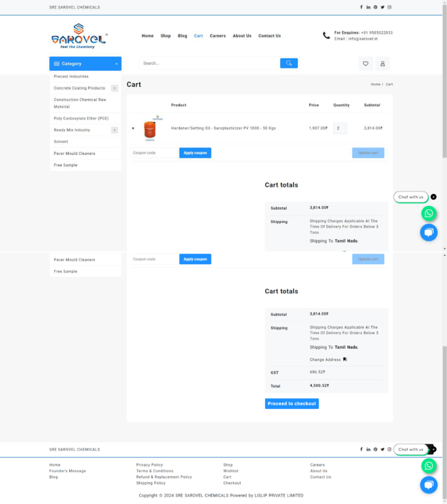Image resolution: width=447 pixels, height=504 pixels.
Task: Click the phone enquiry icon
Action: (x=326, y=35)
